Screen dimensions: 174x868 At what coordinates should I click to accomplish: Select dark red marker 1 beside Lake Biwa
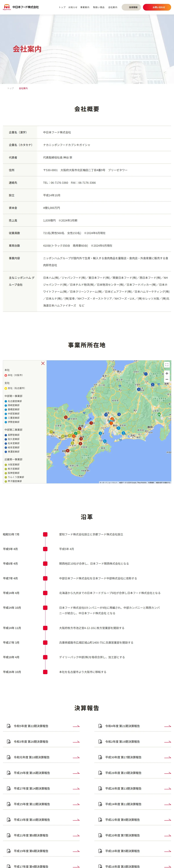pos(91,423)
